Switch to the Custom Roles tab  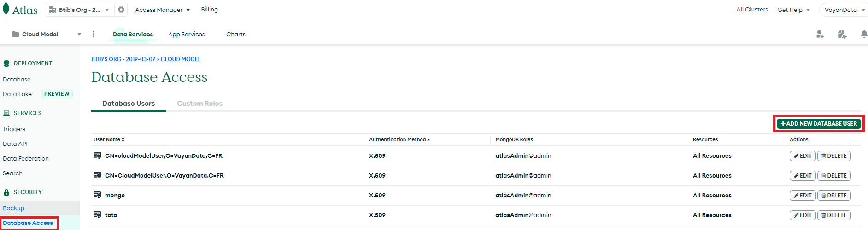click(199, 103)
